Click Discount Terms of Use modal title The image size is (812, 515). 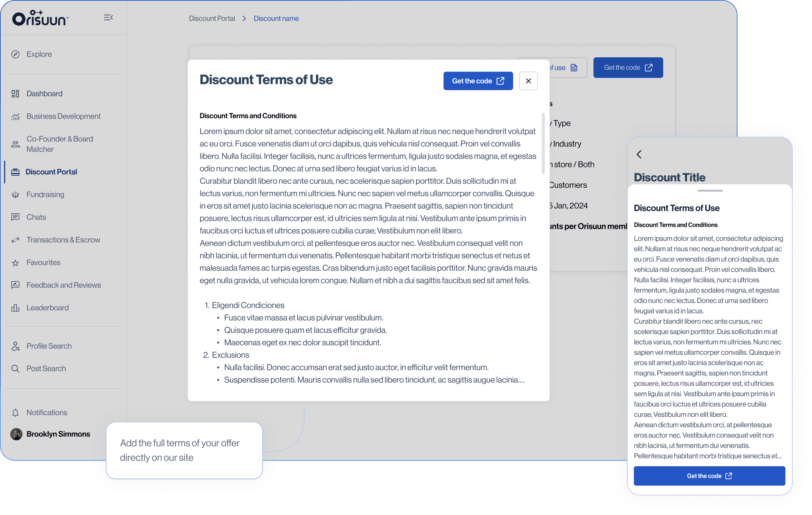[266, 80]
